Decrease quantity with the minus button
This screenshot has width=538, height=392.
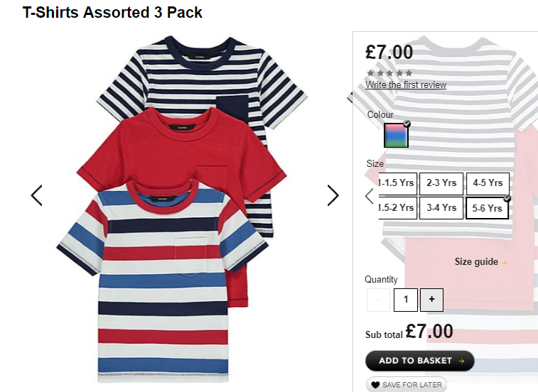click(x=378, y=300)
